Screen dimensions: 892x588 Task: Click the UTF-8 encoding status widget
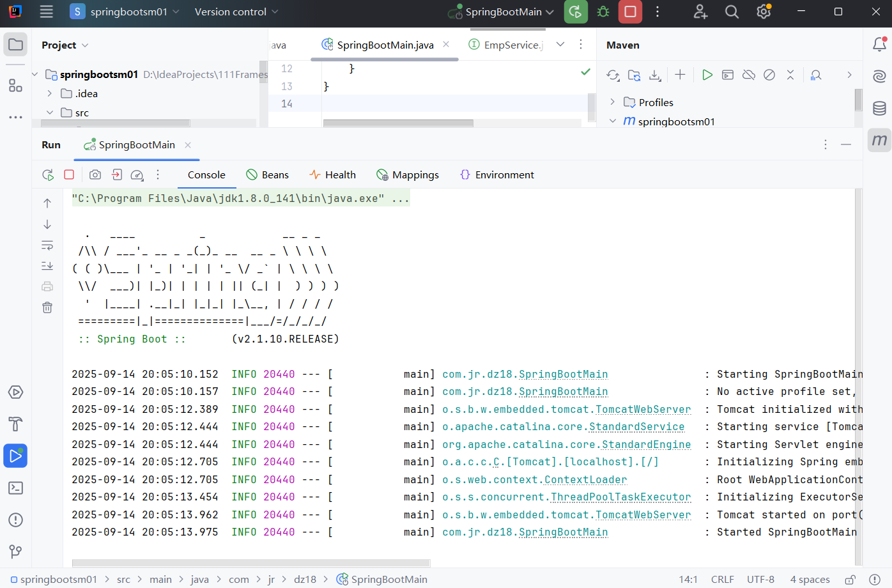(x=760, y=580)
